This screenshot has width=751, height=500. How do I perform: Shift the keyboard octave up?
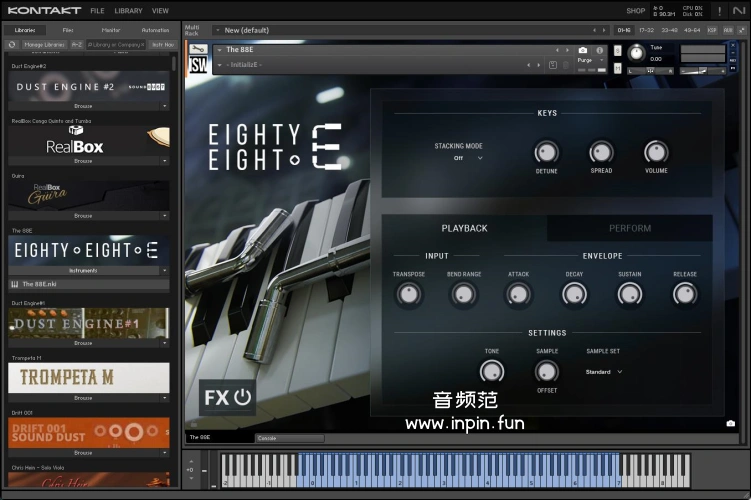[191, 462]
